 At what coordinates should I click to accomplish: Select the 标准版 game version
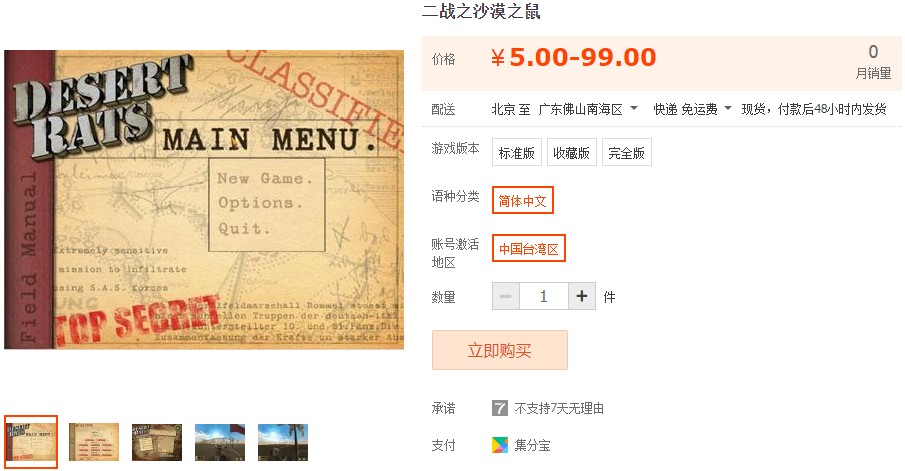pyautogui.click(x=517, y=152)
